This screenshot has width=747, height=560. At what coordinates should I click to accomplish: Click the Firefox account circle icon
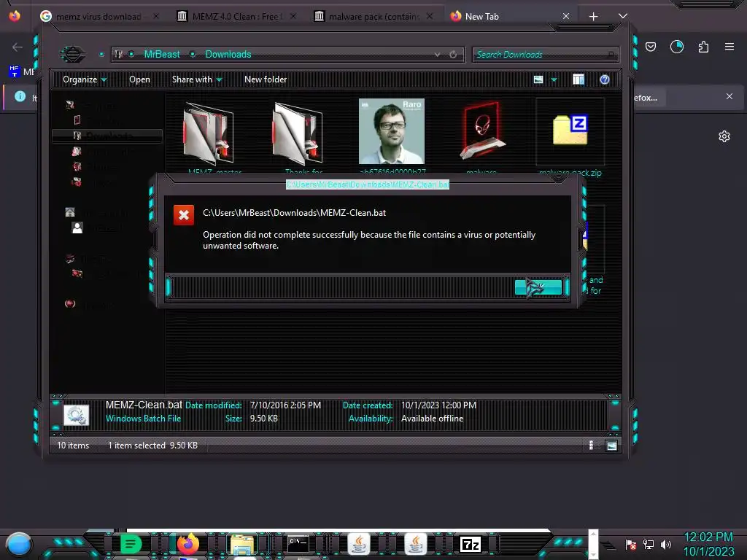point(677,47)
